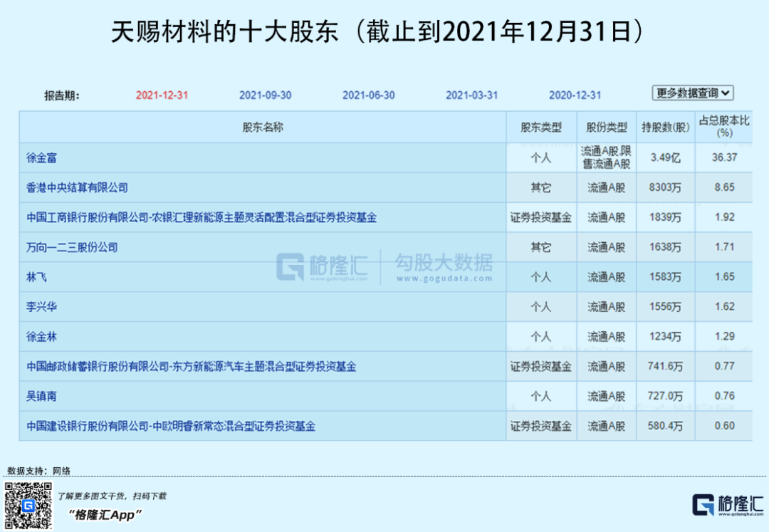
Task: Select the 0.77 percentage cell
Action: click(x=724, y=367)
